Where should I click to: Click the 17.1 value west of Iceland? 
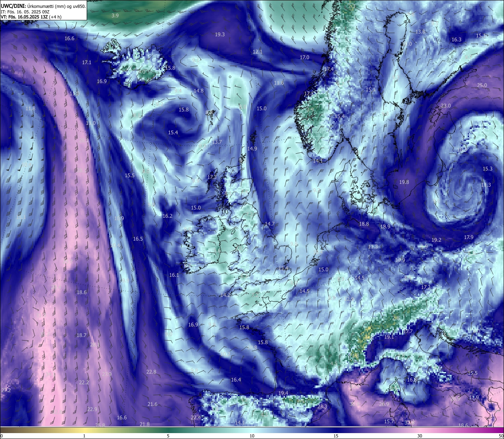tap(87, 63)
